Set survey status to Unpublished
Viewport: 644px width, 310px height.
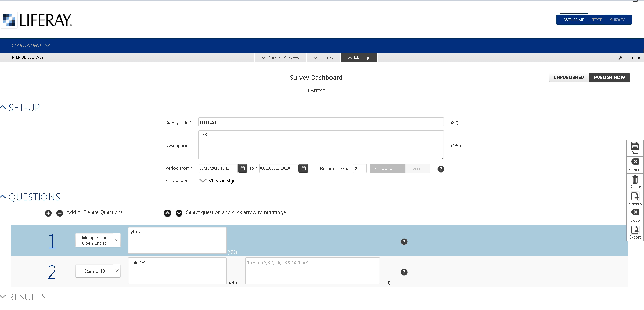[569, 77]
